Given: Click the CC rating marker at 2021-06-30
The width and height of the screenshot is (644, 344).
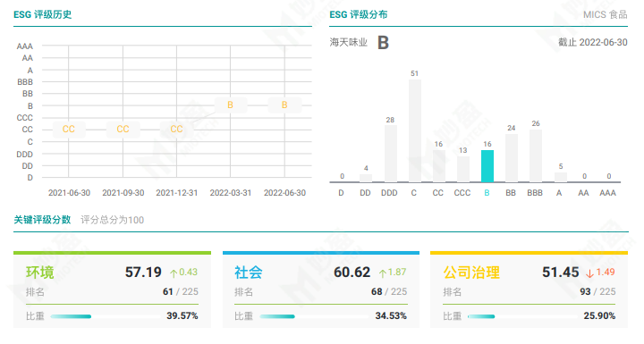Looking at the screenshot, I should [x=69, y=130].
